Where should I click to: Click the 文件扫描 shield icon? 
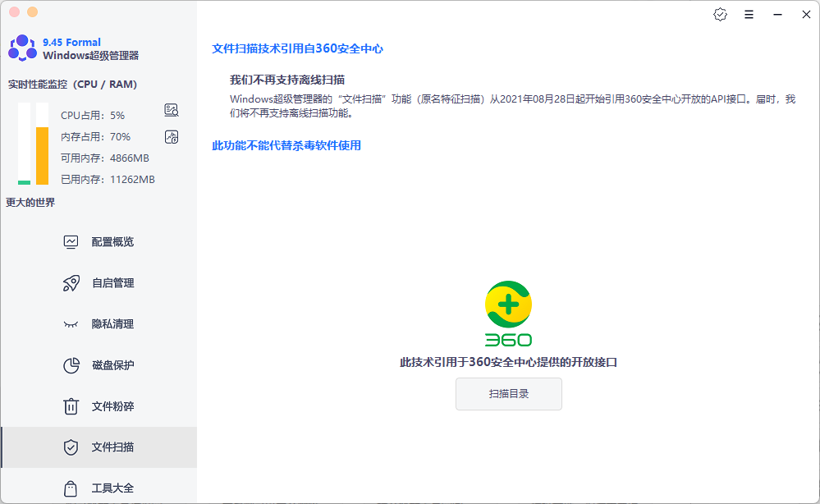(71, 447)
